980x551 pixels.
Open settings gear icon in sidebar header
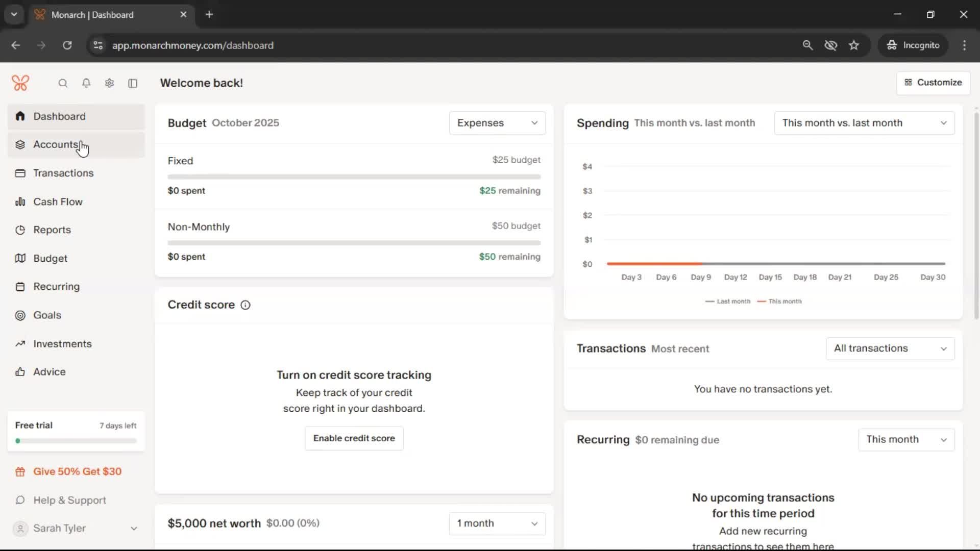[109, 83]
